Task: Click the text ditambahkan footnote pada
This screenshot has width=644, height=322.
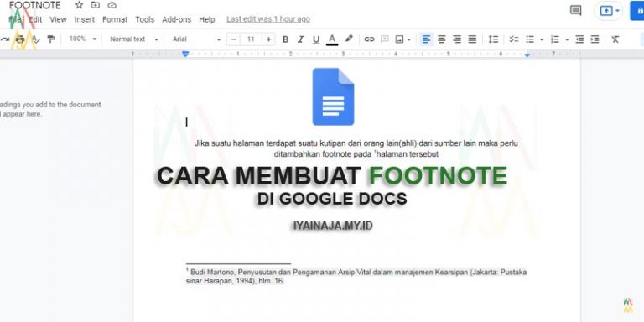Action: (323, 154)
